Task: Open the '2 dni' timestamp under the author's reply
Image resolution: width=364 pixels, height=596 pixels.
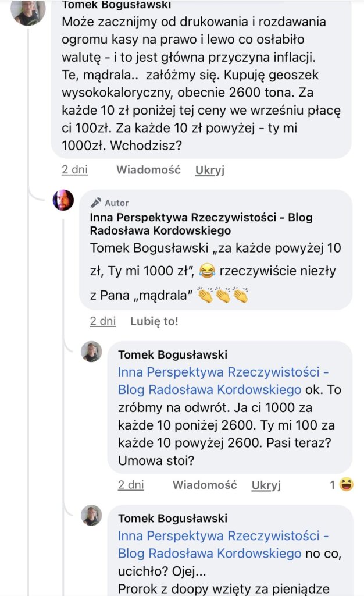Action: (x=103, y=321)
